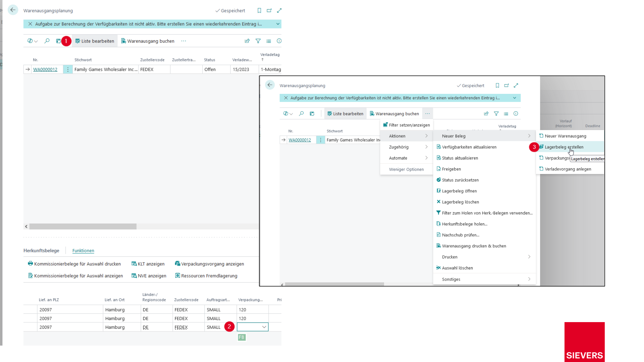The width and height of the screenshot is (644, 362).
Task: Click the expand icon in the right window header
Action: (516, 85)
